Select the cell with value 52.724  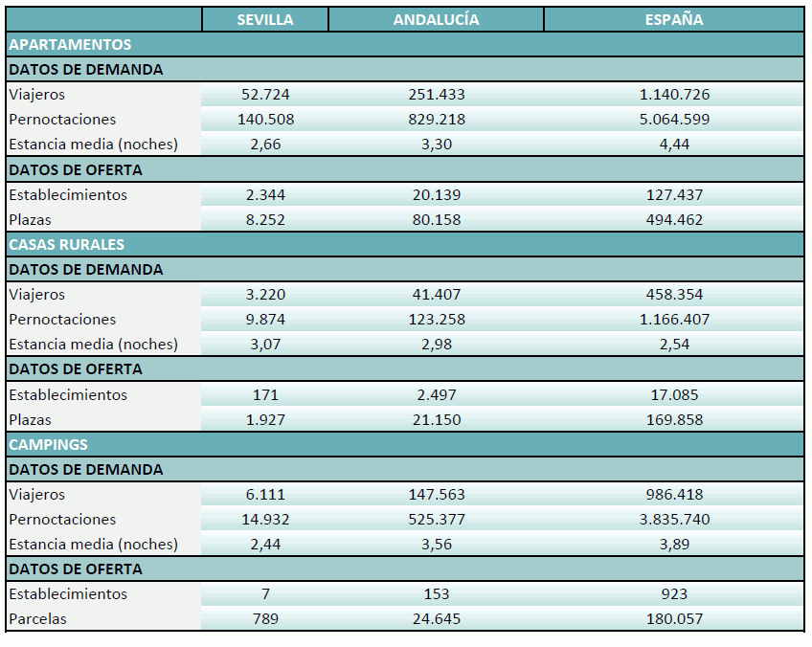pos(265,95)
